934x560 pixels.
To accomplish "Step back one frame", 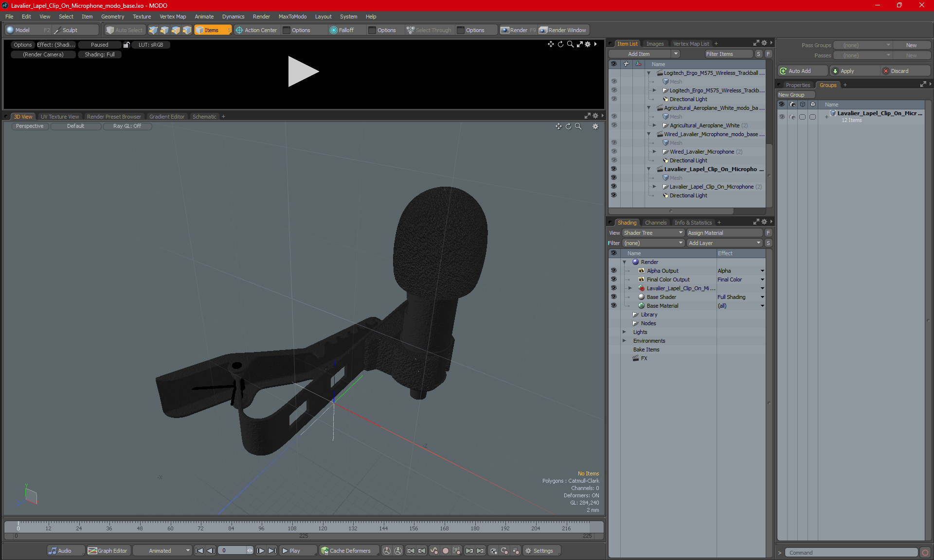I will (211, 551).
